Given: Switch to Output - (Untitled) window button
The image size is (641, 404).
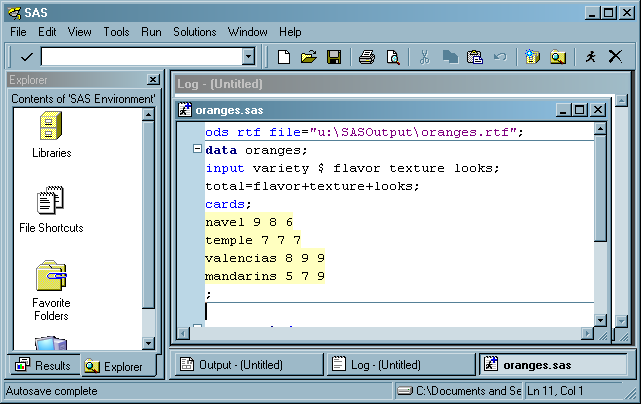Looking at the screenshot, I should tap(248, 365).
